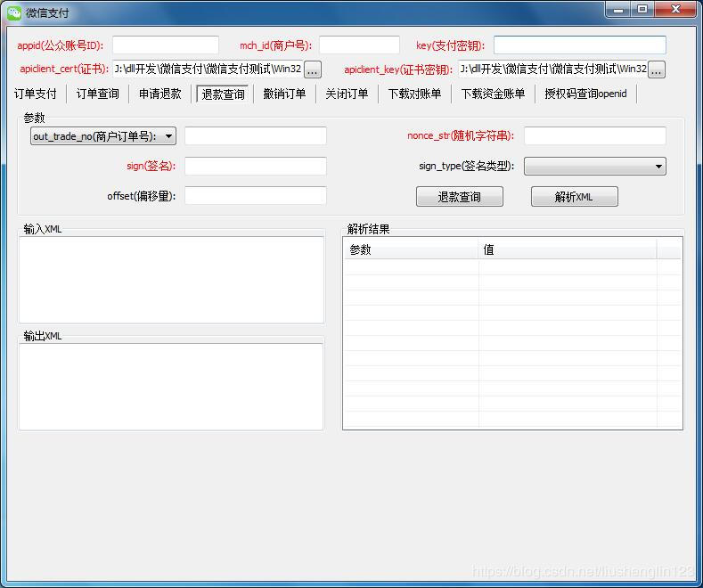703x588 pixels.
Task: Switch to the 订单支付 tab
Action: [35, 94]
